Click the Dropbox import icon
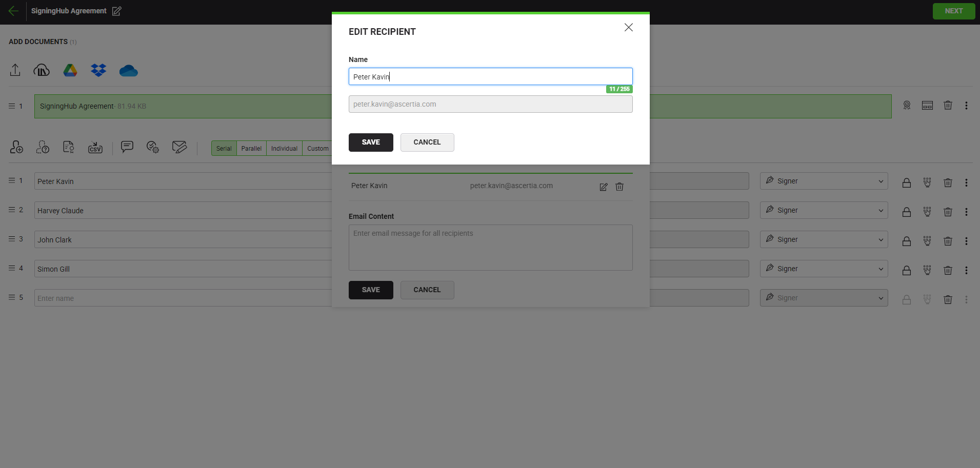The image size is (980, 468). [98, 70]
